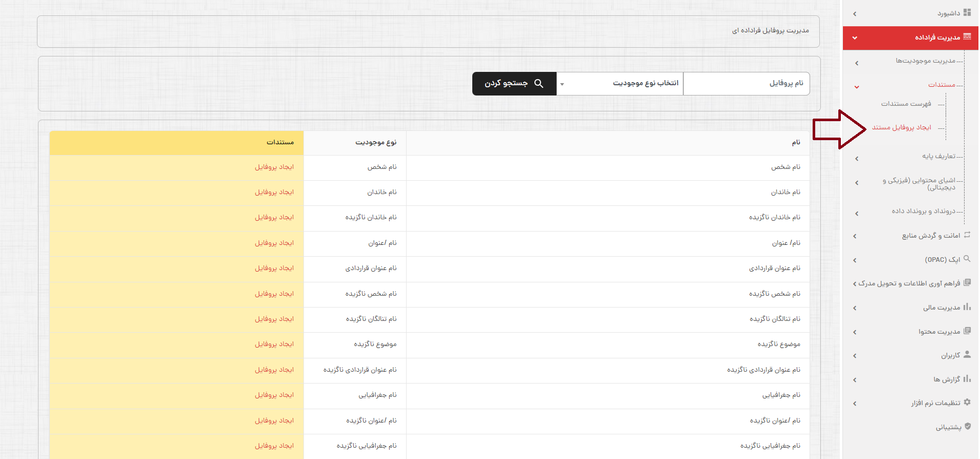Click موضوع ناگزیده in the نام column
The image size is (980, 459).
[x=779, y=345]
